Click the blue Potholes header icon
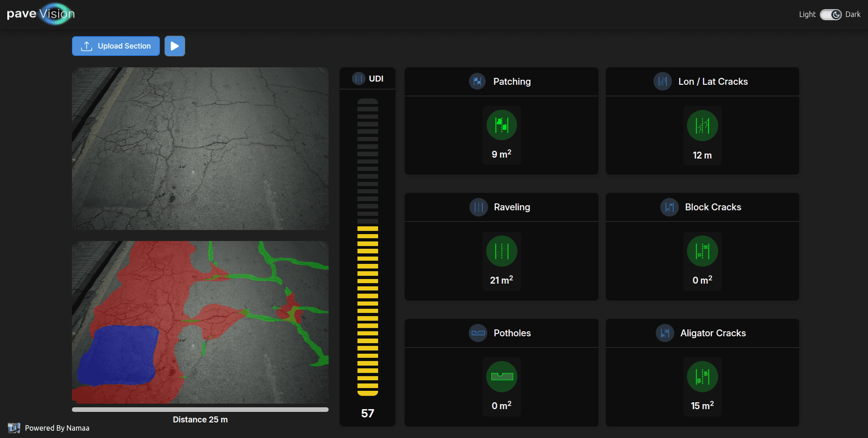Screen dimensions: 868x438 [478, 333]
